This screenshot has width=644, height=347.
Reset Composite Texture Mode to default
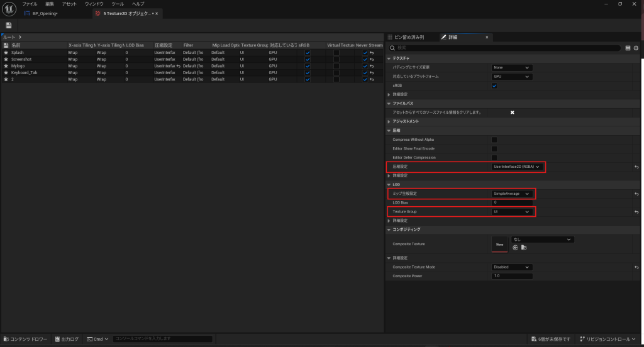[x=636, y=267]
